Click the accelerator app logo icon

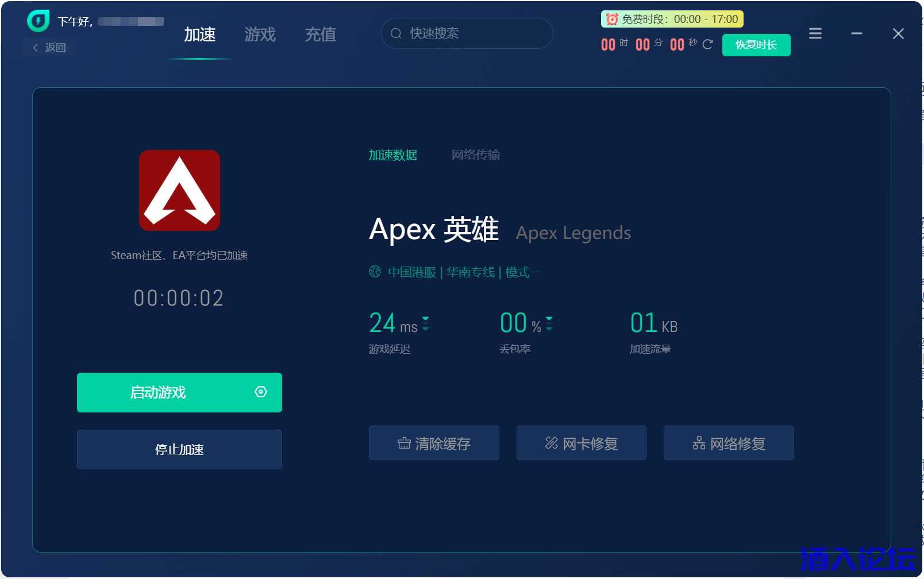coord(38,21)
